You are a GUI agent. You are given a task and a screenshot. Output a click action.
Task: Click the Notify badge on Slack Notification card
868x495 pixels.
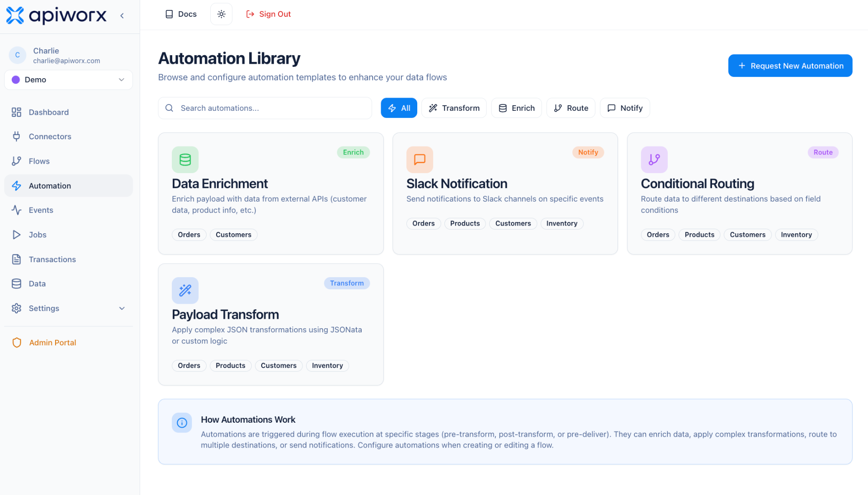click(588, 152)
